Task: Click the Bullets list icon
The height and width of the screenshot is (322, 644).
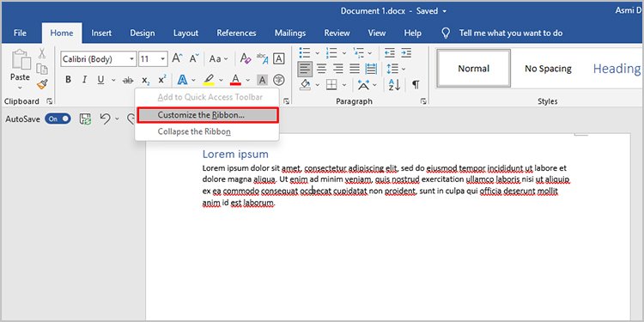Action: coord(305,53)
